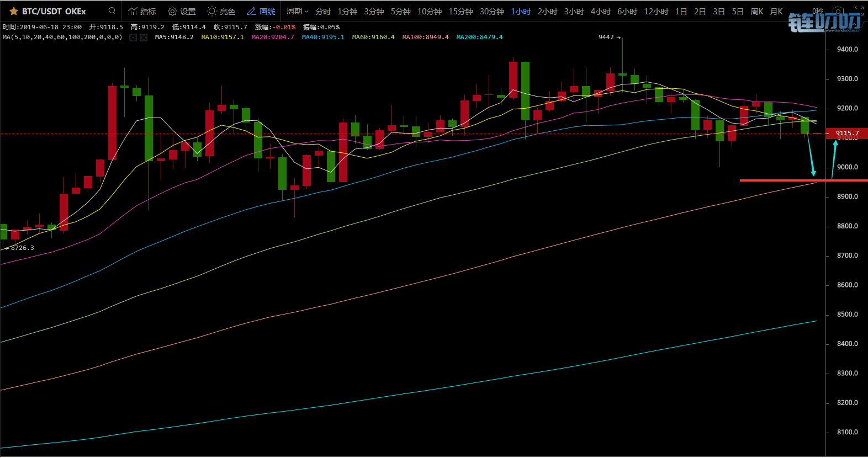The image size is (868, 458).
Task: Take a chart snapshot with the camera icon
Action: 838,11
